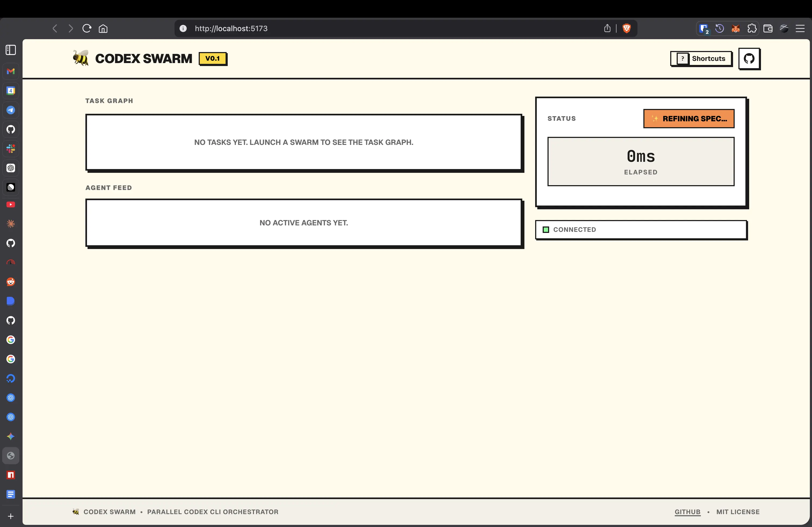Click the localhost:5173 address bar
This screenshot has width=812, height=527.
coord(375,28)
